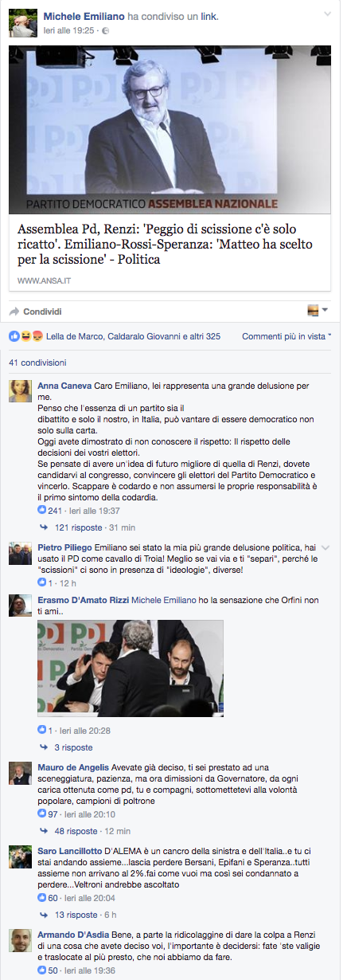Open the audience selector next to Condividi
The height and width of the screenshot is (980, 343).
pyautogui.click(x=318, y=310)
